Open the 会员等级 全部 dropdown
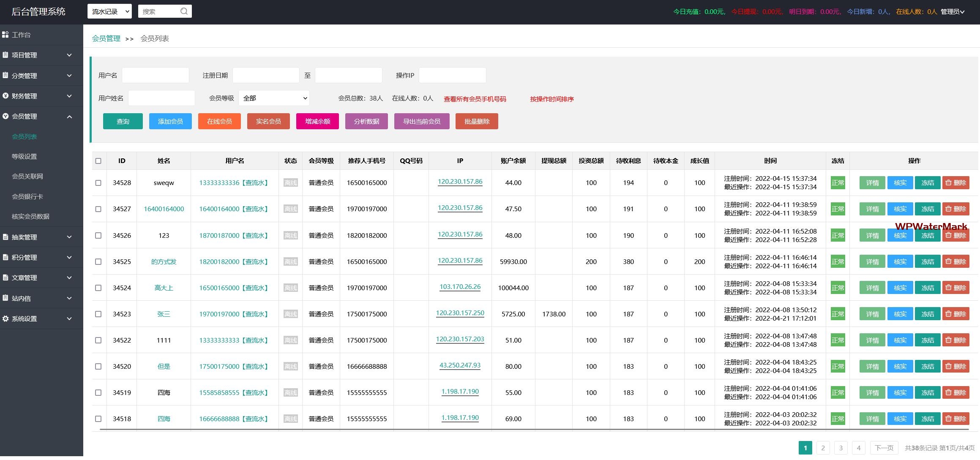The width and height of the screenshot is (980, 460). tap(274, 98)
